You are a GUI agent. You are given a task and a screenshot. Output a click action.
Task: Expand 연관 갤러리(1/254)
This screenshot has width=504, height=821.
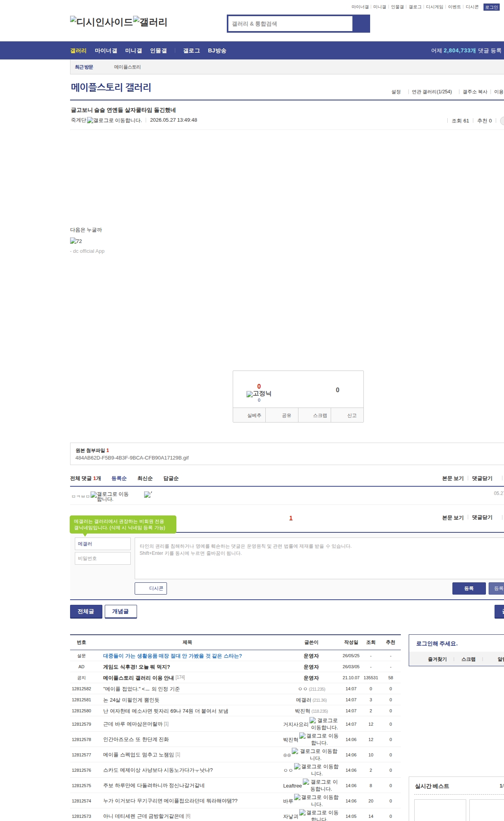coord(432,92)
